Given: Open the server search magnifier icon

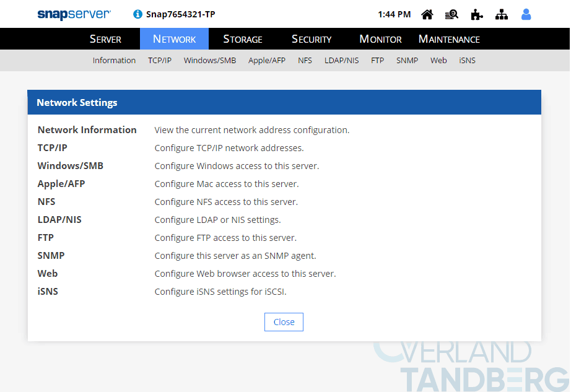Looking at the screenshot, I should point(452,14).
